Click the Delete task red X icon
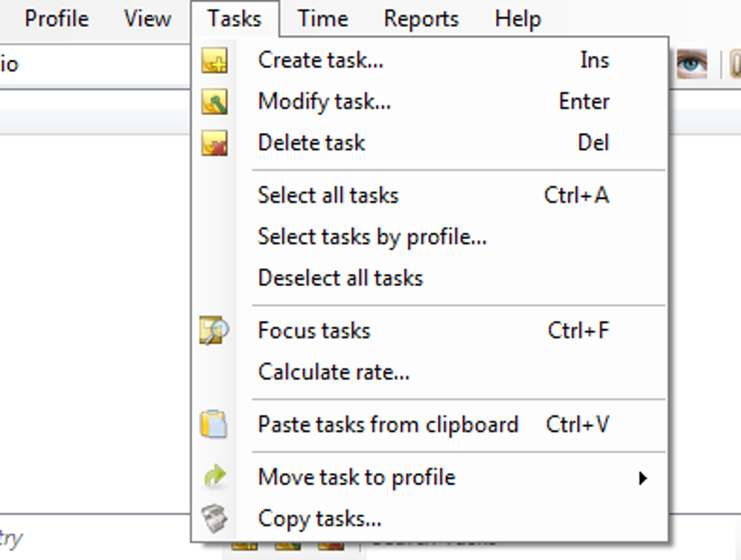The image size is (741, 560). [214, 143]
